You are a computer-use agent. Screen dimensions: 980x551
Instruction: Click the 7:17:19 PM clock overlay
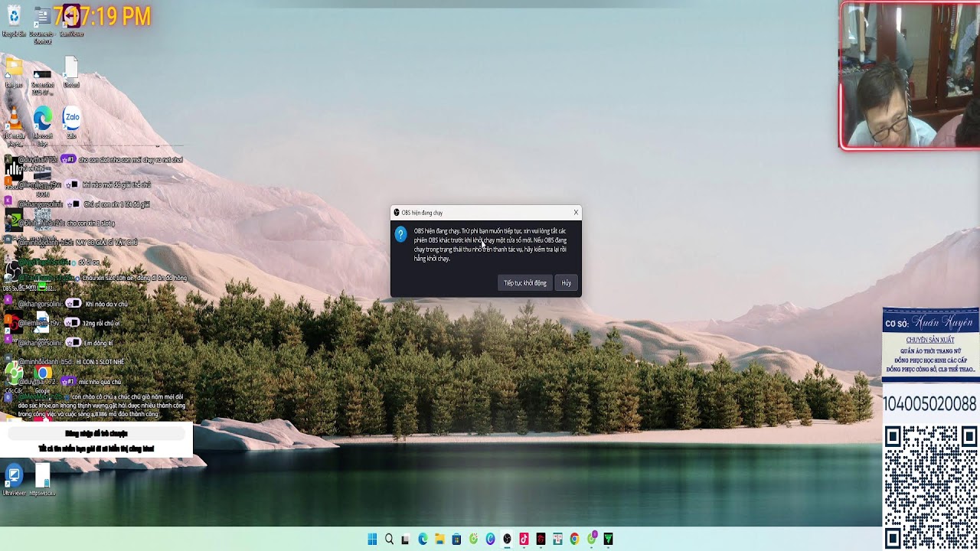pos(102,16)
